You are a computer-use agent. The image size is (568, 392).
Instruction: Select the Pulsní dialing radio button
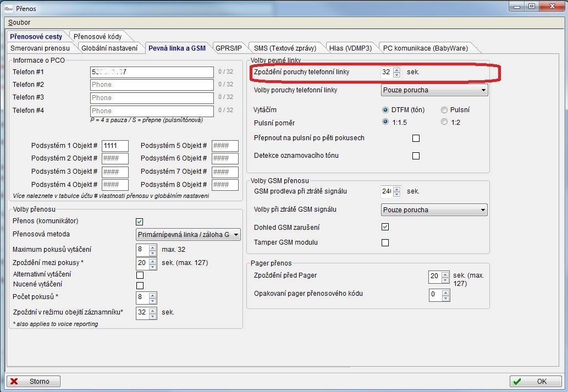[x=444, y=110]
